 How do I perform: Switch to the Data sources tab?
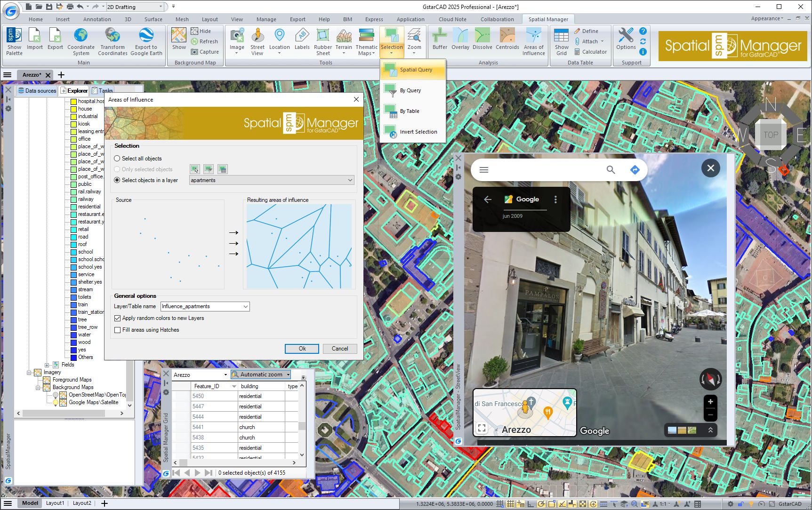pos(37,90)
